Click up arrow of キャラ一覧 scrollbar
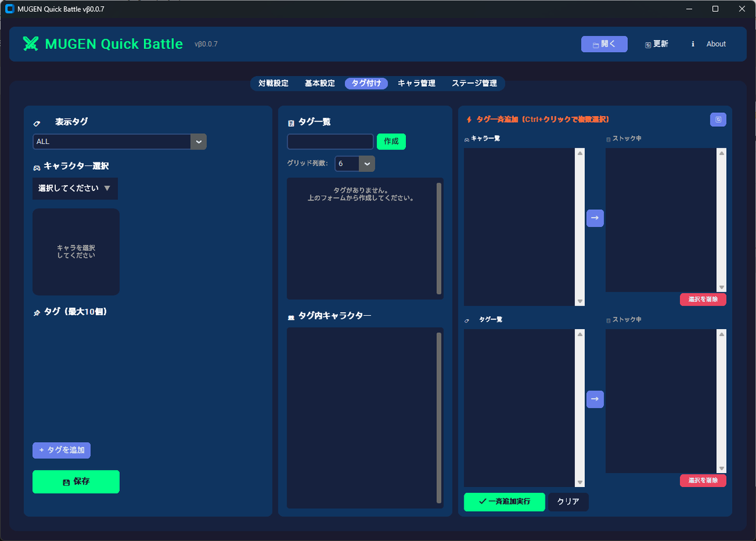 [x=580, y=153]
